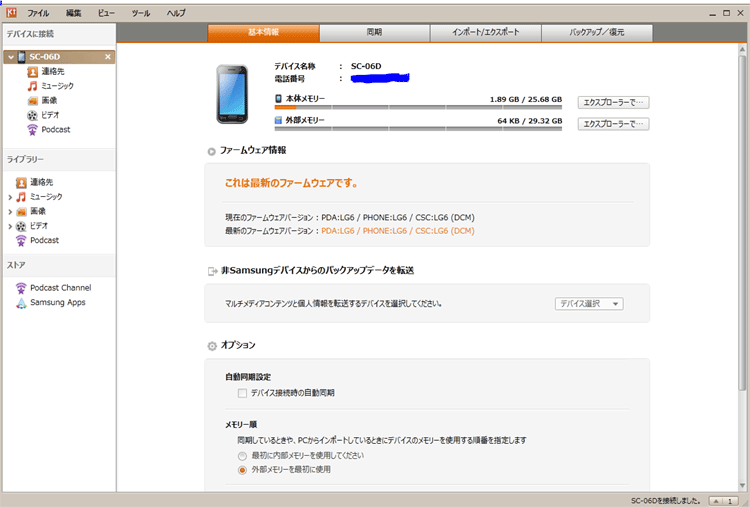Open Samsung Apps store icon
750x507 pixels.
(21, 303)
